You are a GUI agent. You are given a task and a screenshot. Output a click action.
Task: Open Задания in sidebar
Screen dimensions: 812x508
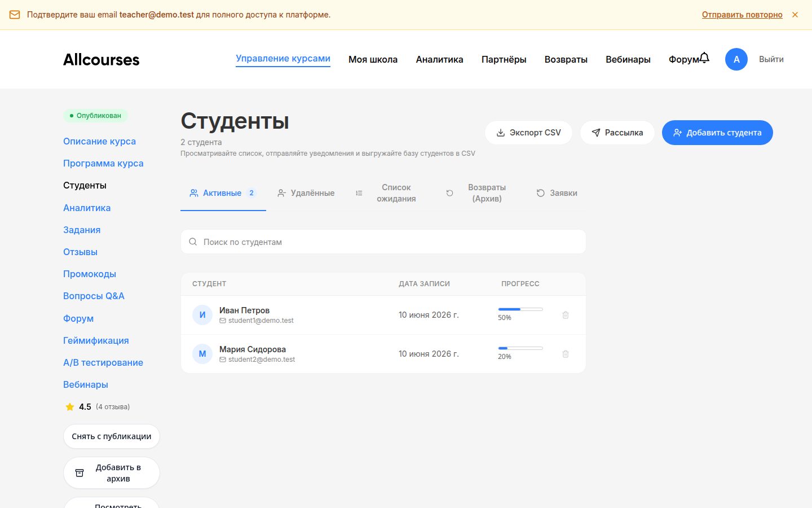coord(82,230)
